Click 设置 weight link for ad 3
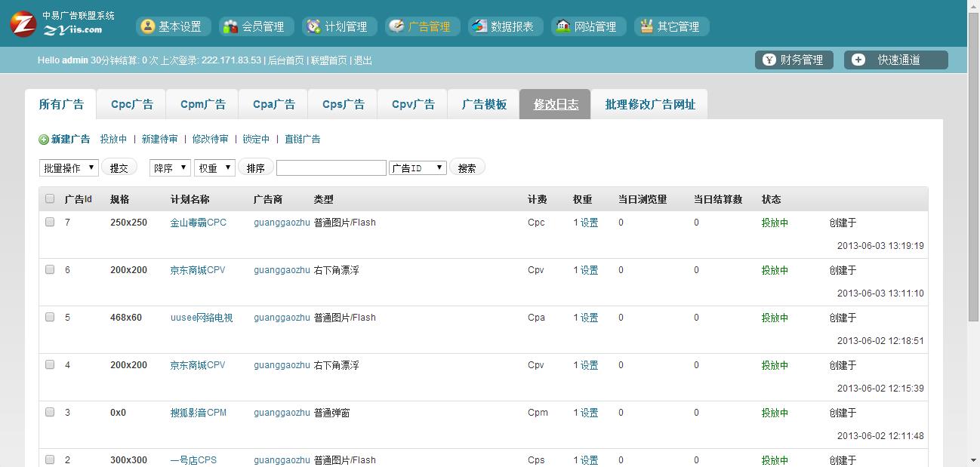Image resolution: width=980 pixels, height=467 pixels. click(589, 413)
